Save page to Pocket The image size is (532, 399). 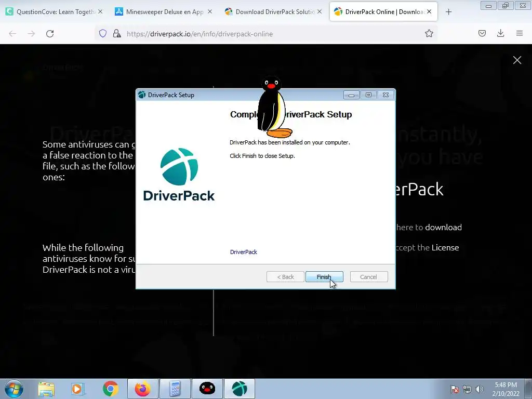(x=482, y=33)
